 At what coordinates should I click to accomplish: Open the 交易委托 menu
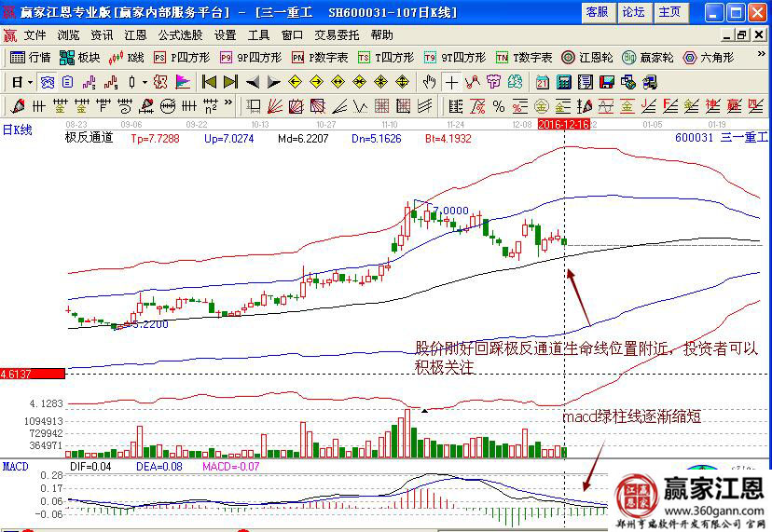coord(337,34)
